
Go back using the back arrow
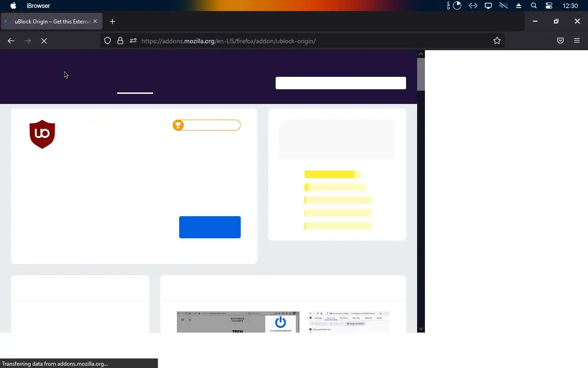coord(11,41)
